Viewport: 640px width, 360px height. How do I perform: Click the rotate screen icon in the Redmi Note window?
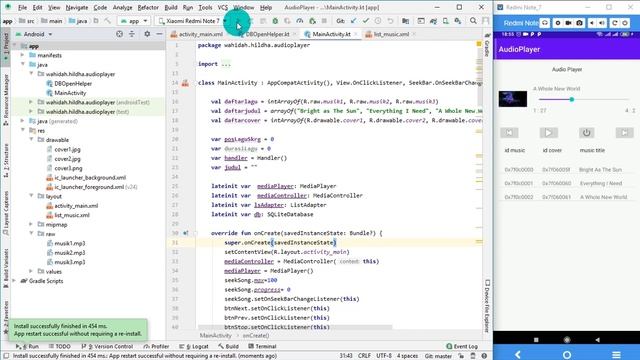coord(614,23)
